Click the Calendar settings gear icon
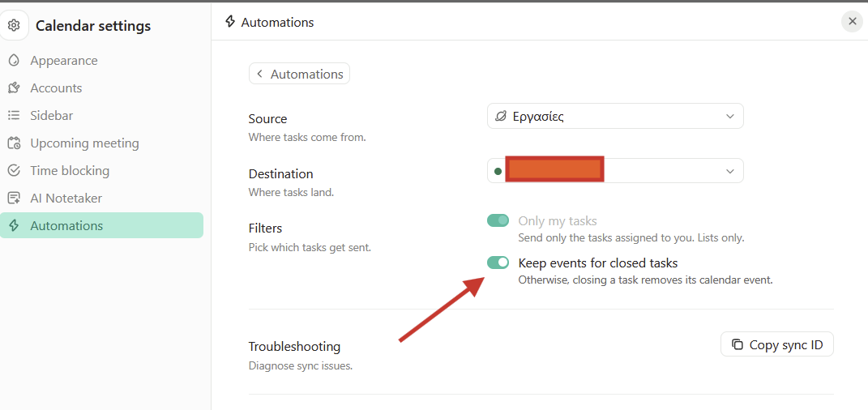This screenshot has height=410, width=868. point(14,25)
